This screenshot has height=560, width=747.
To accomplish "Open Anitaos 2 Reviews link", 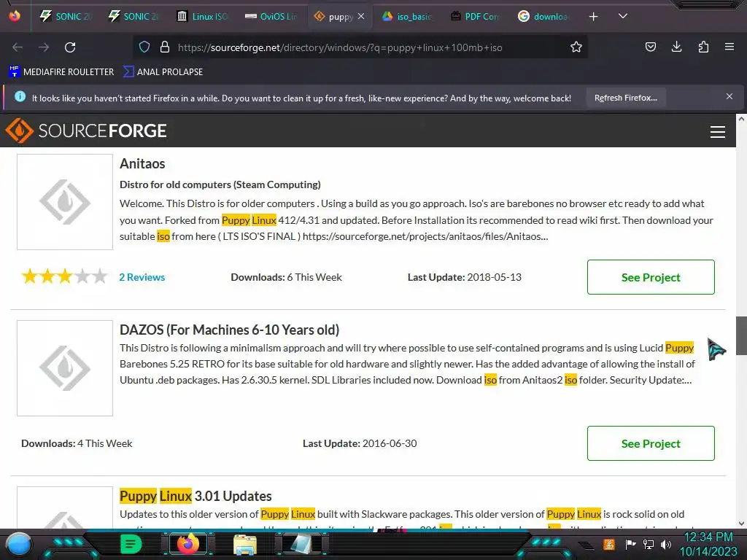I will (142, 277).
